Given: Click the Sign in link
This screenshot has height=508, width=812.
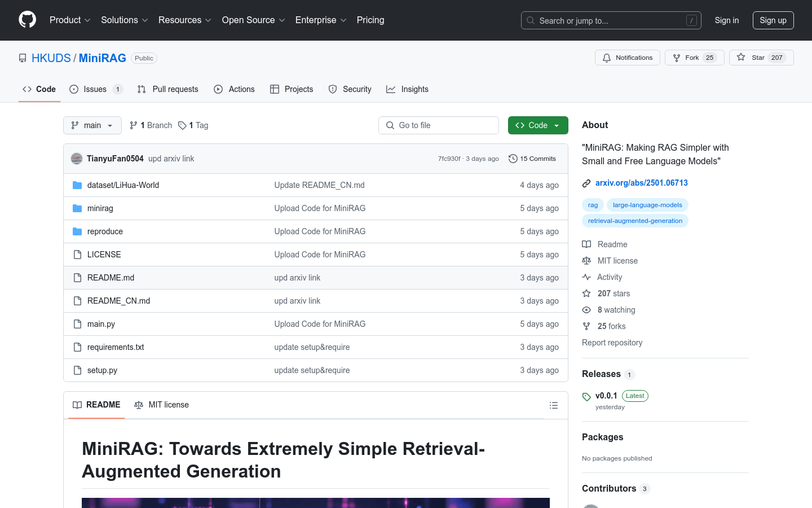Looking at the screenshot, I should (727, 20).
